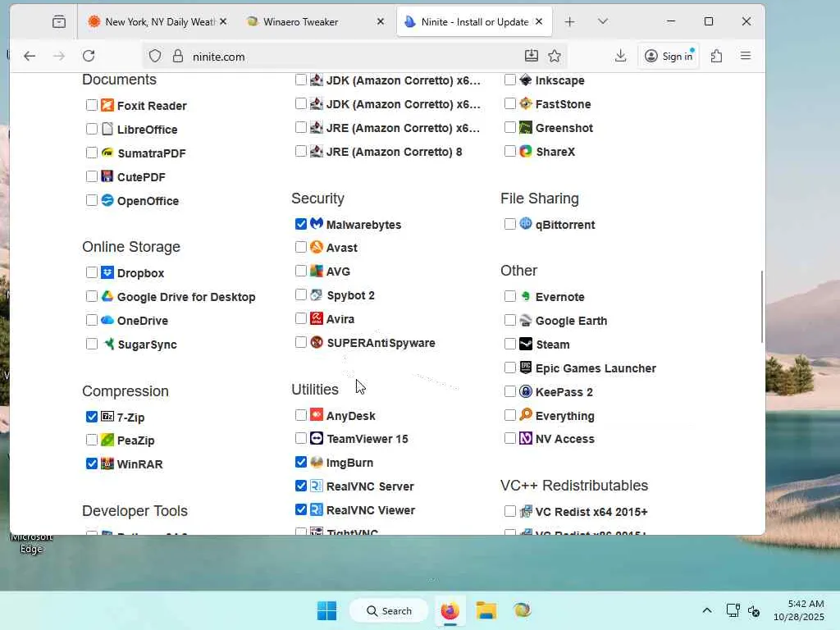Viewport: 840px width, 630px height.
Task: Go back to previous page
Action: point(30,56)
